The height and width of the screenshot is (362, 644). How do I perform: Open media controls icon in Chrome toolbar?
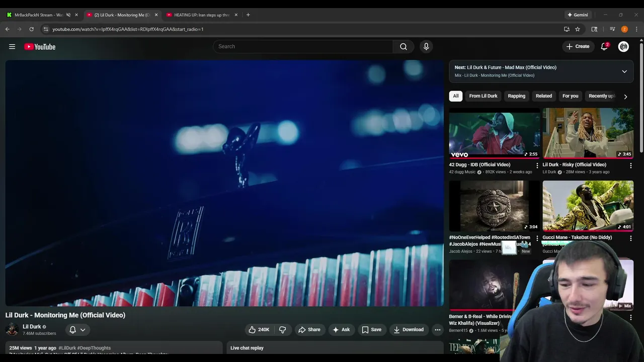tap(612, 29)
